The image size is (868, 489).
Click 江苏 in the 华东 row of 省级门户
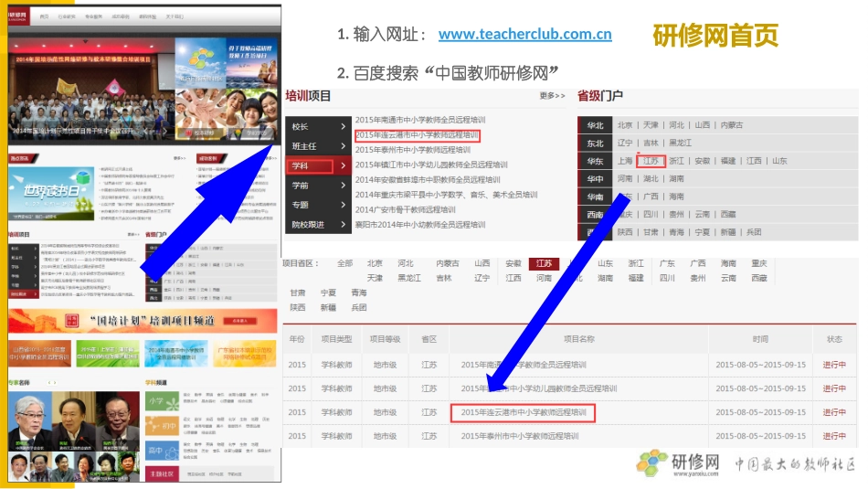[651, 161]
